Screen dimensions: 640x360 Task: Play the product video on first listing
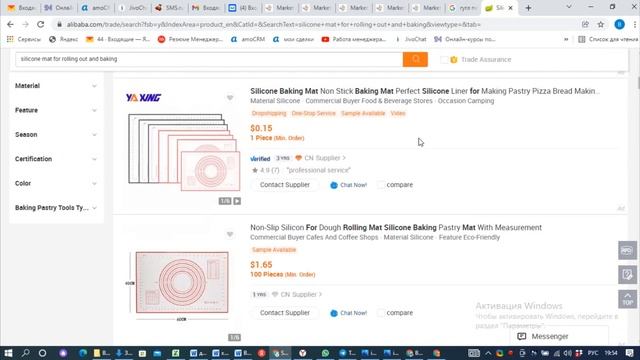237,201
